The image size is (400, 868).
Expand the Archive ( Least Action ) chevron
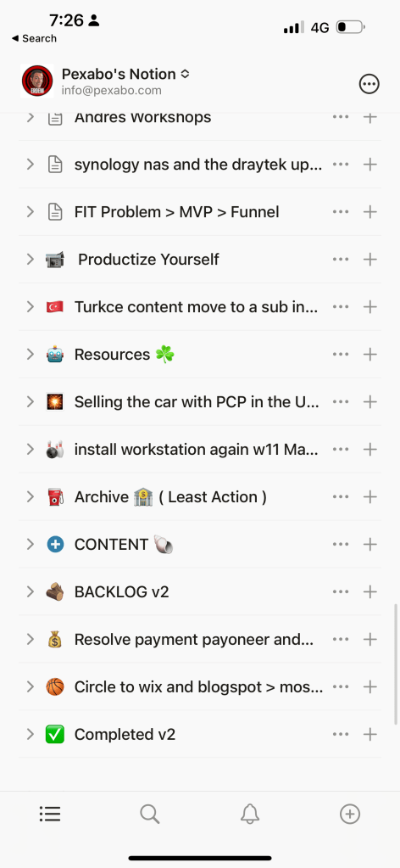tap(31, 496)
